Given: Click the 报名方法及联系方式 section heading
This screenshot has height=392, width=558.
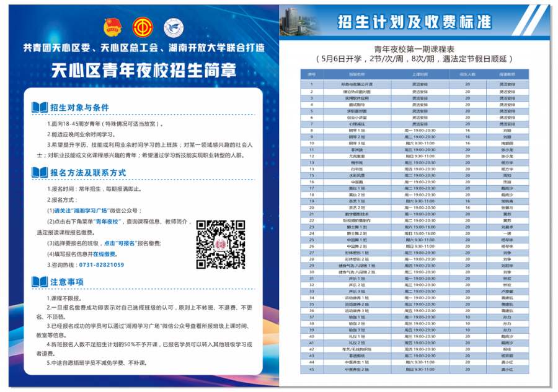Looking at the screenshot, I should (x=88, y=173).
